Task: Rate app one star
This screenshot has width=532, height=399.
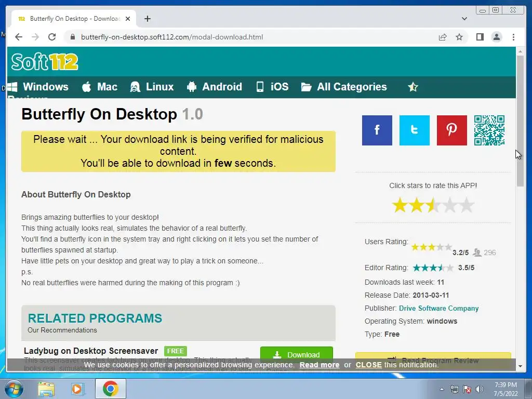Action: (400, 205)
